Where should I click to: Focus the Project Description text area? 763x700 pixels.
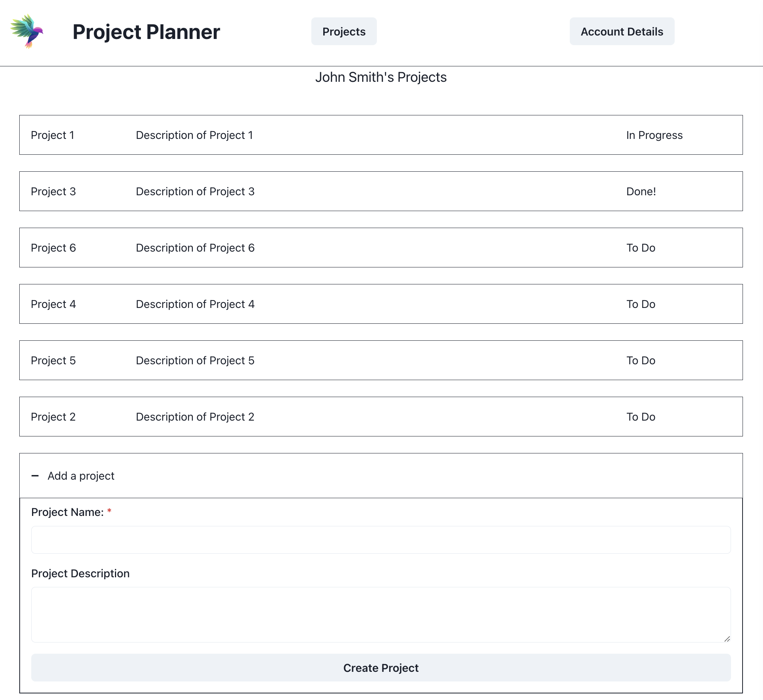tap(381, 615)
